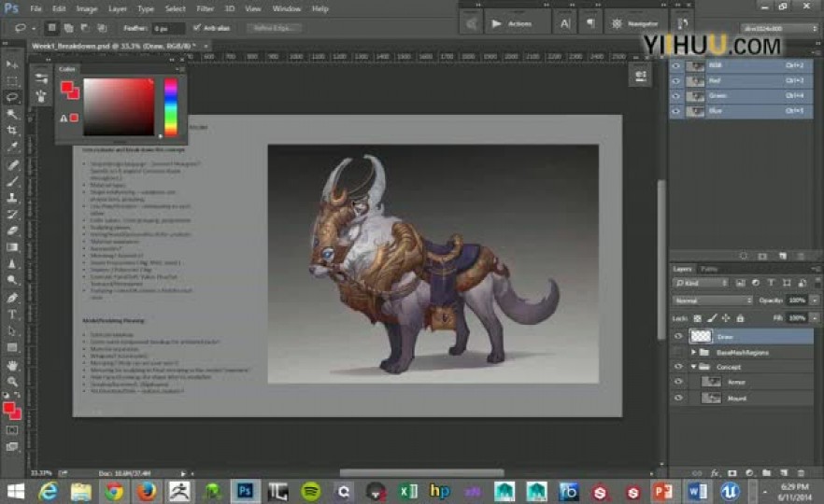
Task: Show the BaseMeshRegions group
Action: click(678, 352)
